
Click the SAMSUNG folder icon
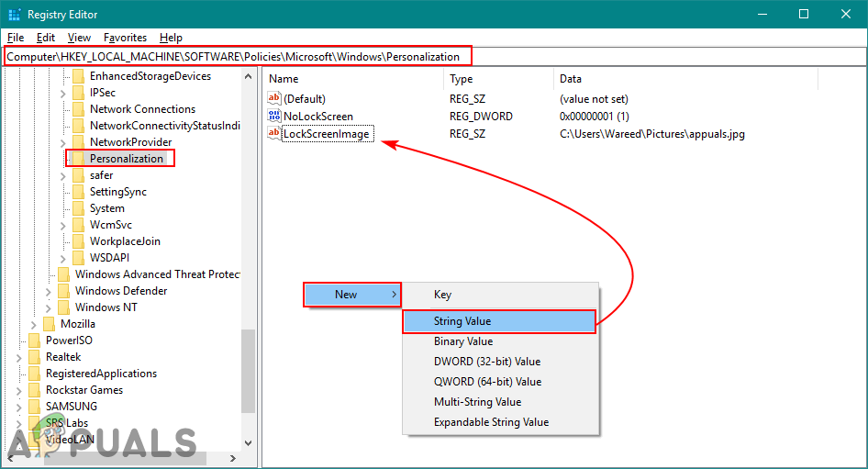34,407
